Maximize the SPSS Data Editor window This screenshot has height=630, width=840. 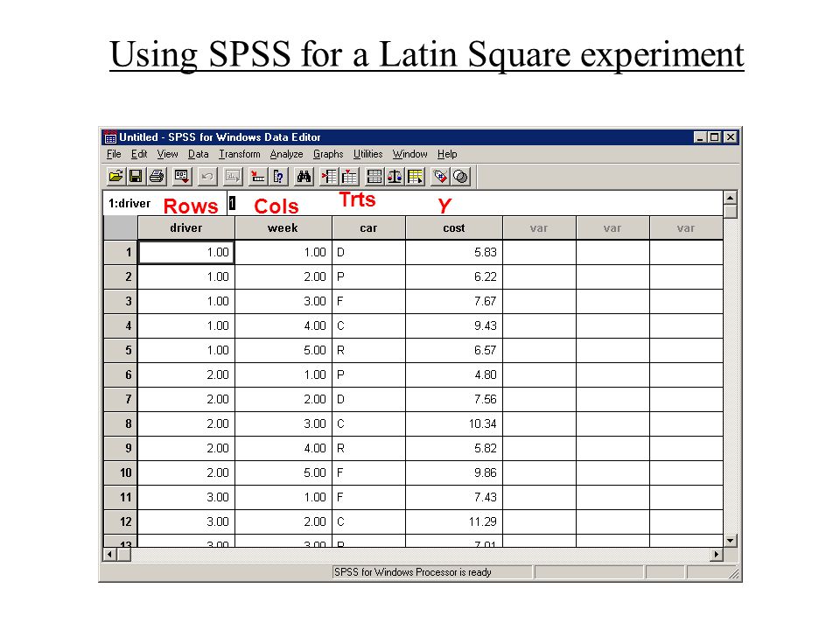[x=714, y=137]
